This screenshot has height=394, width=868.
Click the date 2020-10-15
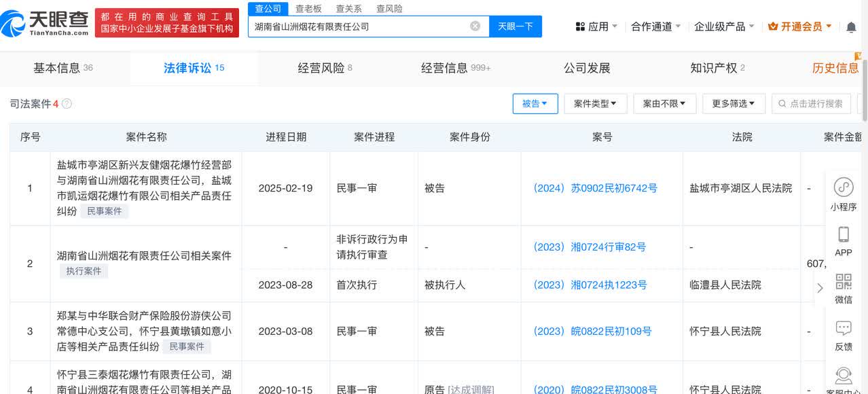click(285, 389)
